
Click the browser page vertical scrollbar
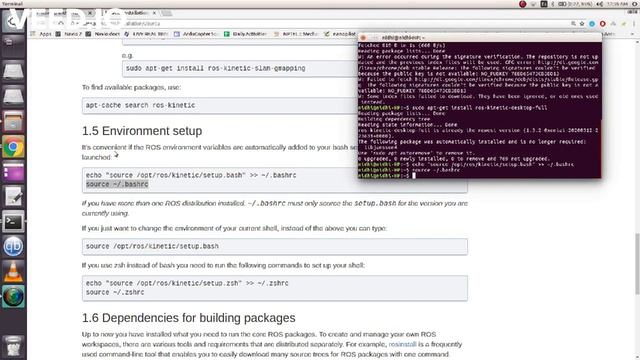pyautogui.click(x=637, y=263)
